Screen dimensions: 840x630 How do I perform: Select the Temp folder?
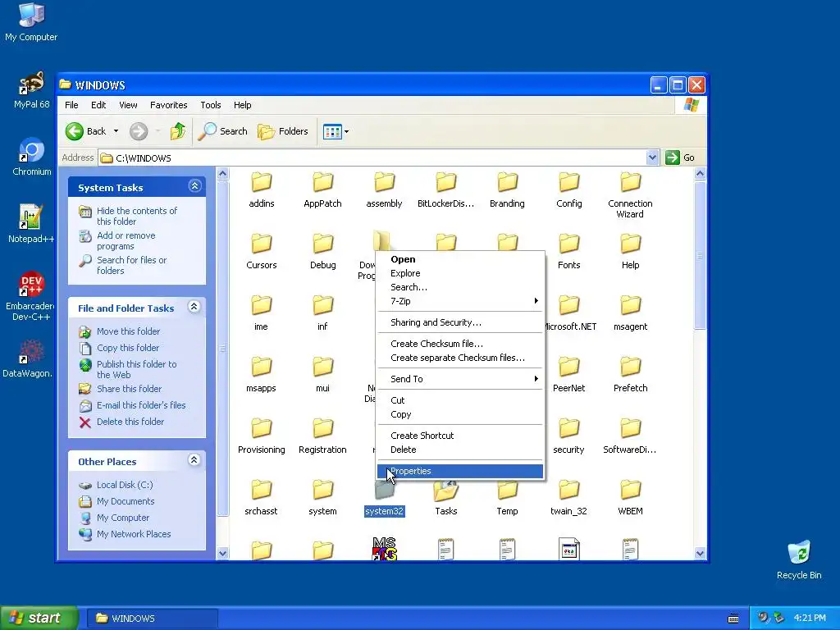pos(507,498)
